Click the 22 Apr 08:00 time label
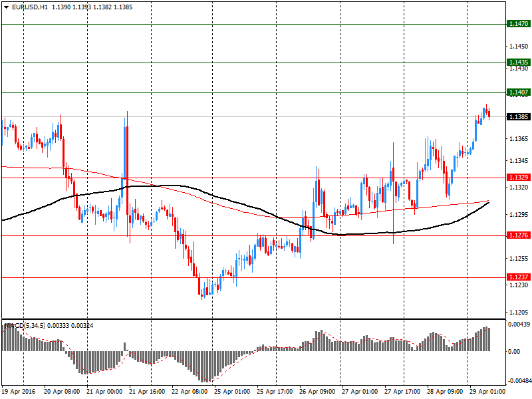Viewport: 532px width, 399px height. (x=190, y=392)
